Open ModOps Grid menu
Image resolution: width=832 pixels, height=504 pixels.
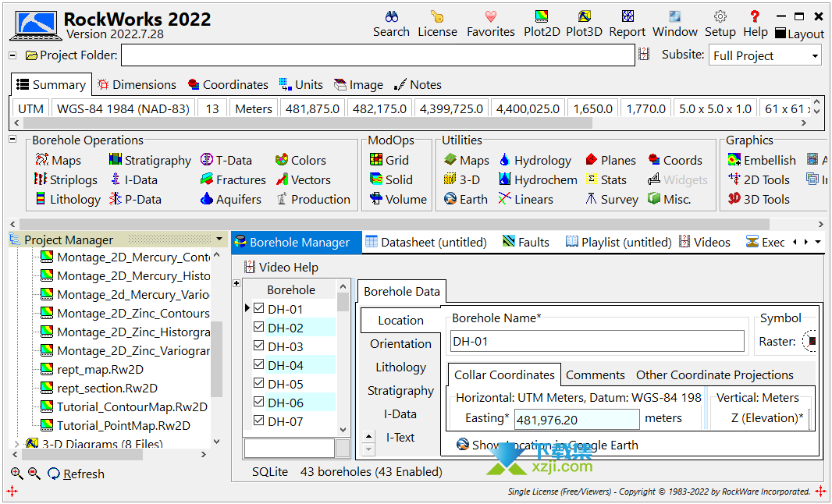(389, 160)
